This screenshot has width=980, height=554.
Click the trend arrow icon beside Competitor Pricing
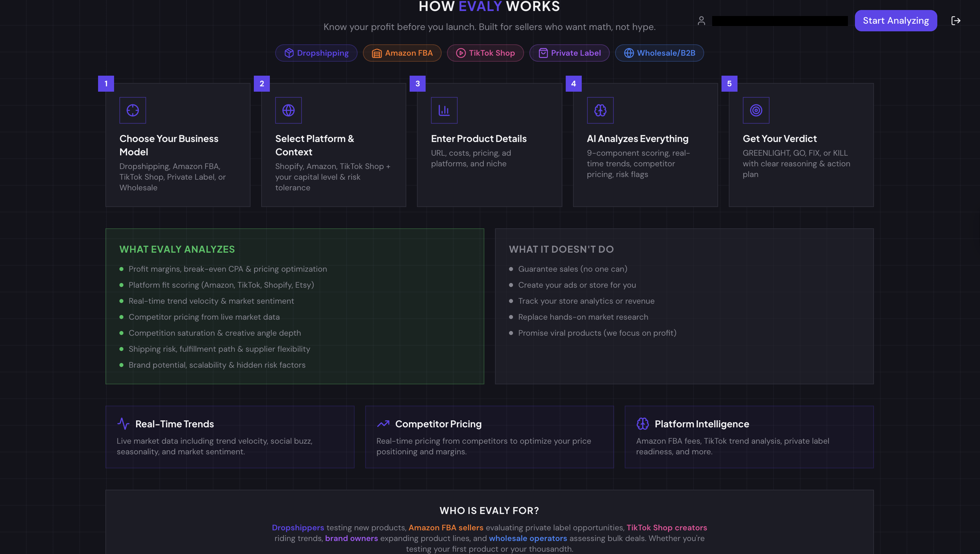point(383,423)
